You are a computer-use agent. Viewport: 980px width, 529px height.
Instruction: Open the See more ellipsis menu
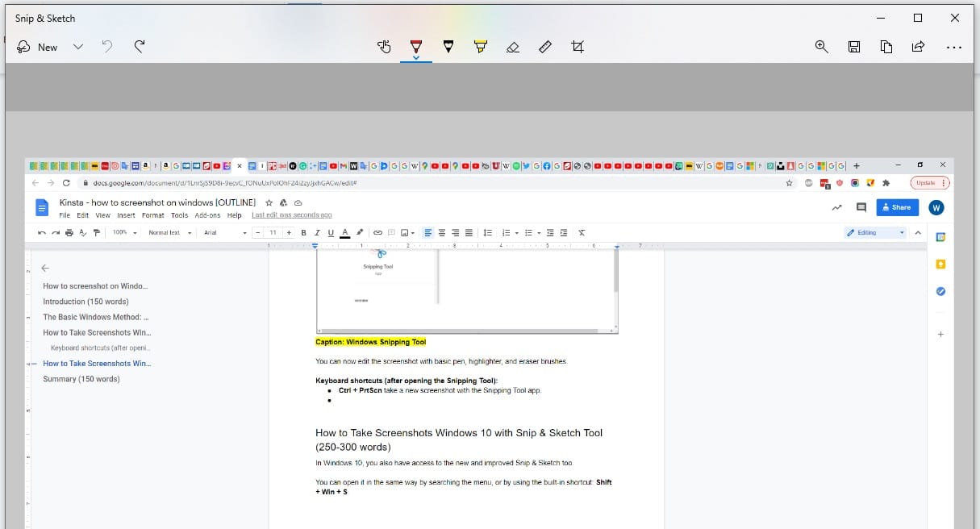[954, 47]
